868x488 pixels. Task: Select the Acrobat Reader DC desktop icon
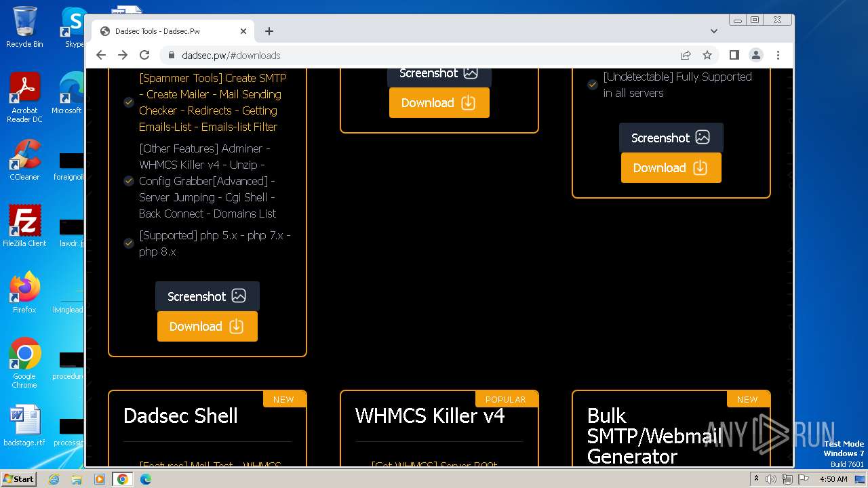click(x=24, y=98)
